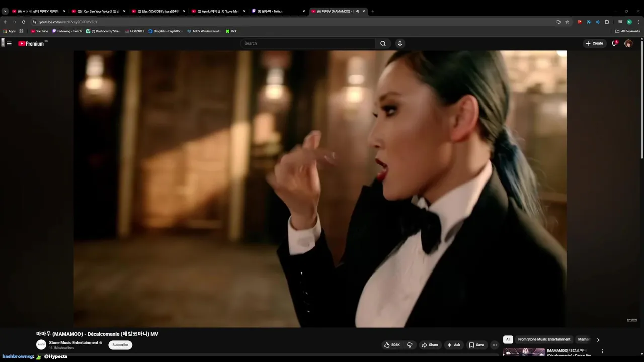The image size is (644, 362).
Task: Open the Kick bookmark
Action: click(x=231, y=31)
